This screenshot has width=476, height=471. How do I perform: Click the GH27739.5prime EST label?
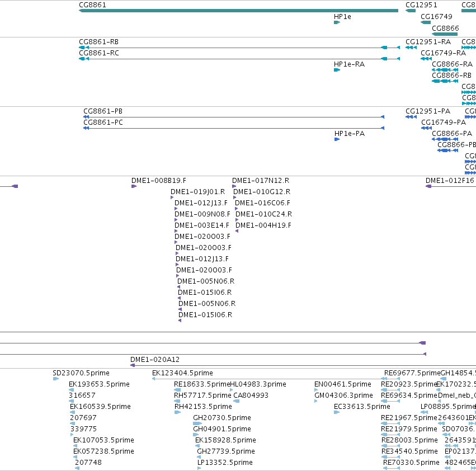226,451
